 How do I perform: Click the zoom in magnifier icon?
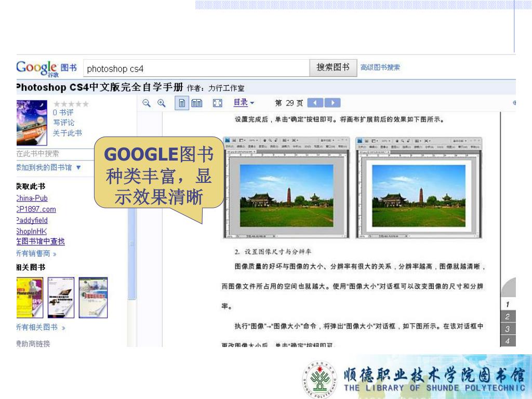[162, 103]
